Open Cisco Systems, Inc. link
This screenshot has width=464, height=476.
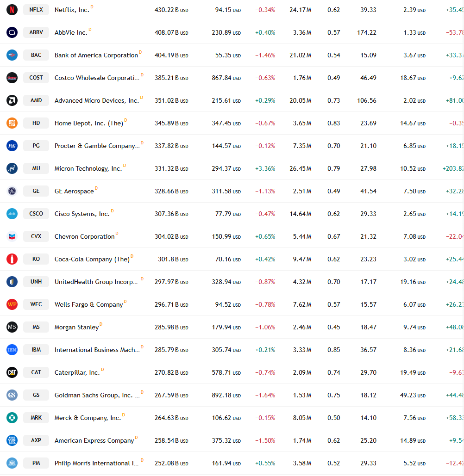pos(82,214)
